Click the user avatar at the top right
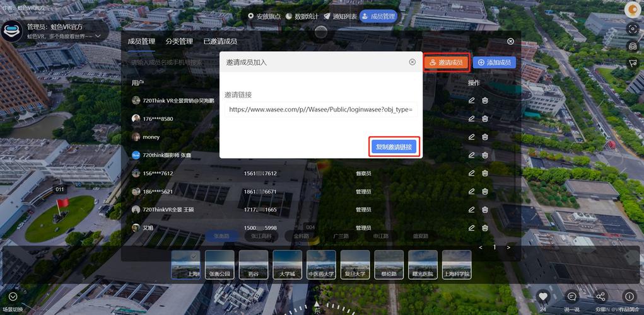This screenshot has width=644, height=315. click(632, 10)
